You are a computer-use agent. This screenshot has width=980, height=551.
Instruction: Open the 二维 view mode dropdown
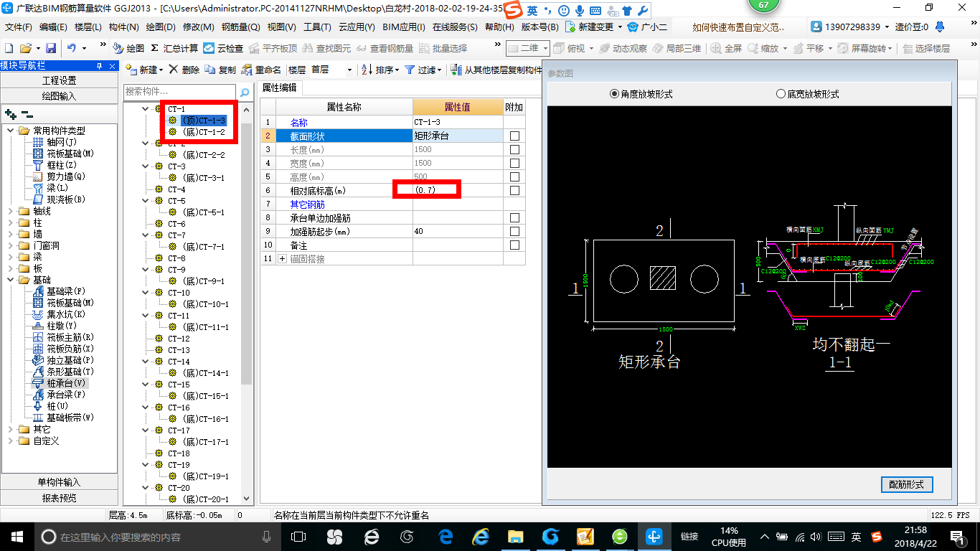[x=545, y=48]
